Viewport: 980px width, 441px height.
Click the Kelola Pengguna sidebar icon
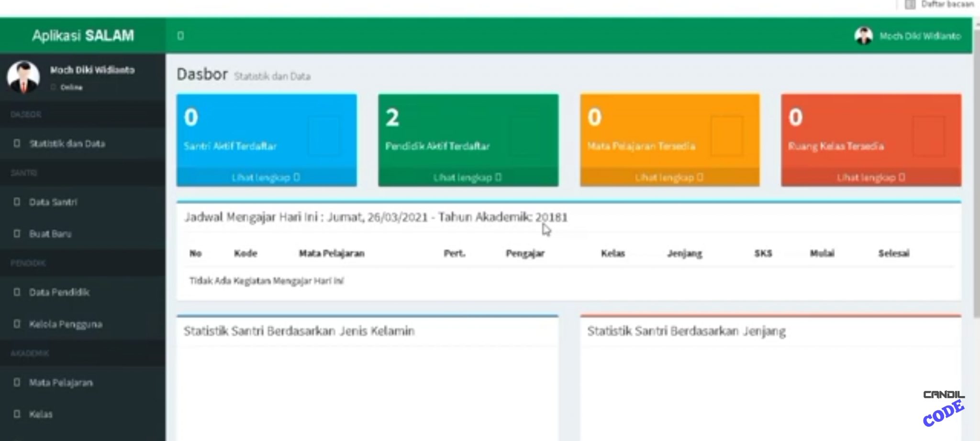click(18, 324)
